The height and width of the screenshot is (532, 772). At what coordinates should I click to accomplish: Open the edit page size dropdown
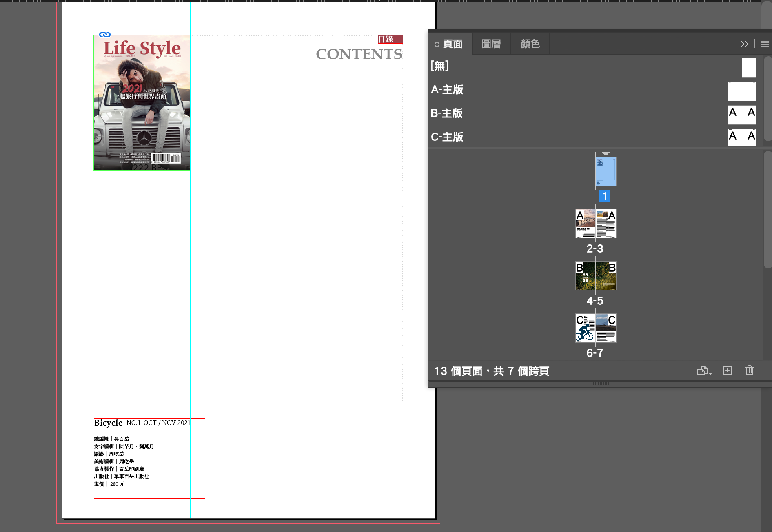[x=703, y=371]
